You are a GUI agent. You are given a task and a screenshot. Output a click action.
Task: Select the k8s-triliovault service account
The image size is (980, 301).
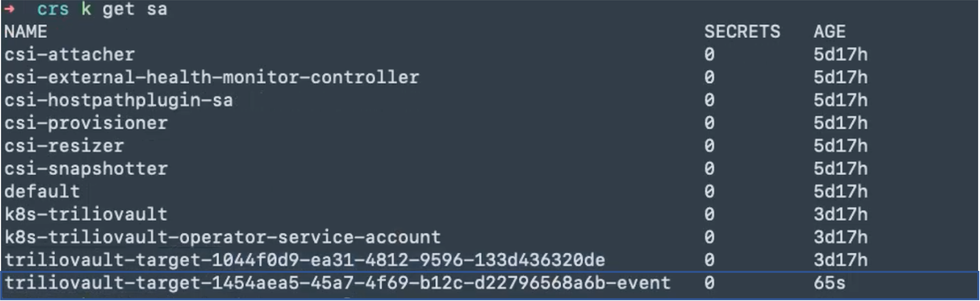click(x=86, y=214)
